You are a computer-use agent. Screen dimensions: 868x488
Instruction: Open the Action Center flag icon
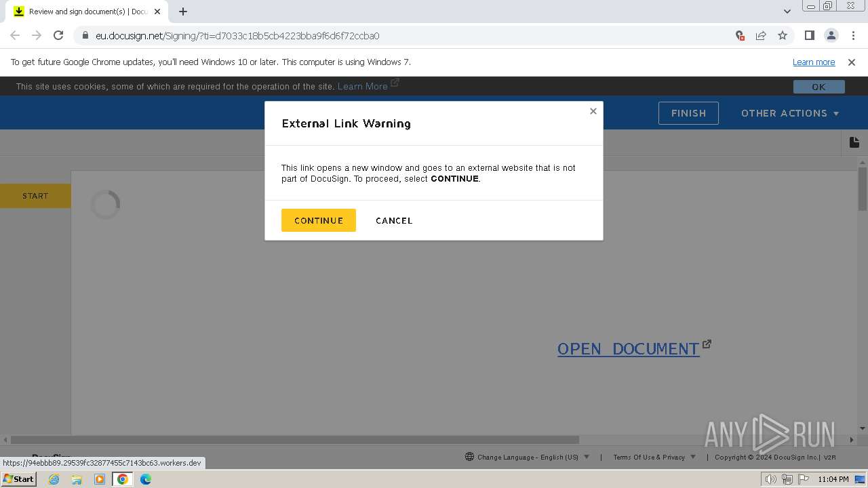(804, 479)
